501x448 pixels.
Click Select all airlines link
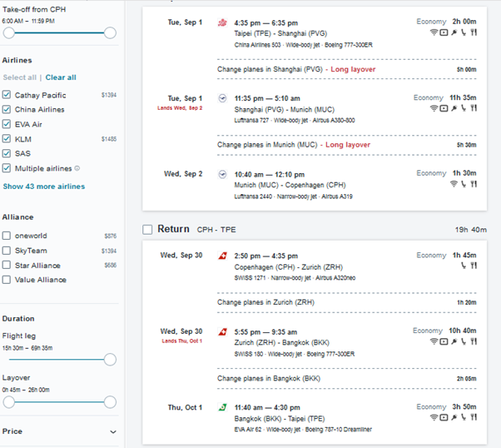pyautogui.click(x=20, y=77)
